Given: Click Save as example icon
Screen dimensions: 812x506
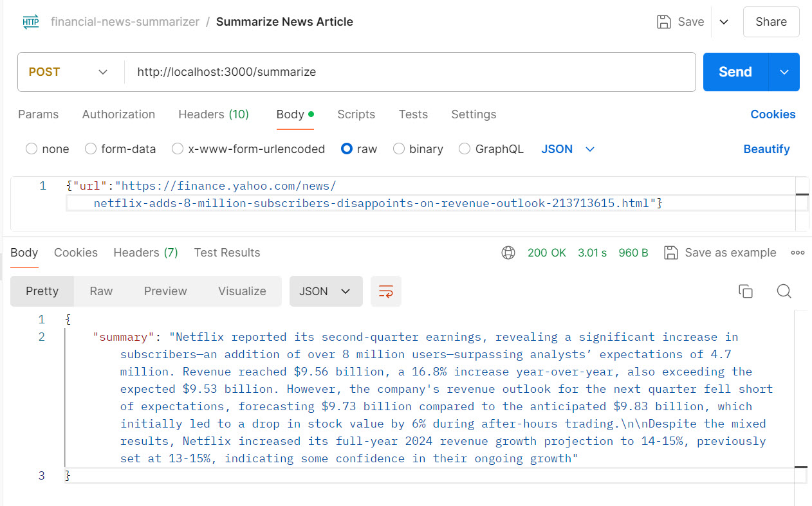Looking at the screenshot, I should (x=671, y=253).
